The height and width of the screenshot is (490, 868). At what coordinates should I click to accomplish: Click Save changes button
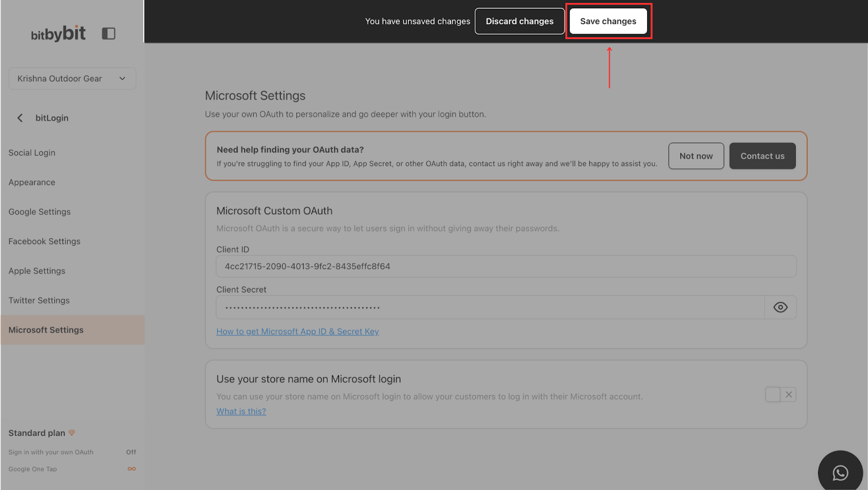click(x=608, y=21)
